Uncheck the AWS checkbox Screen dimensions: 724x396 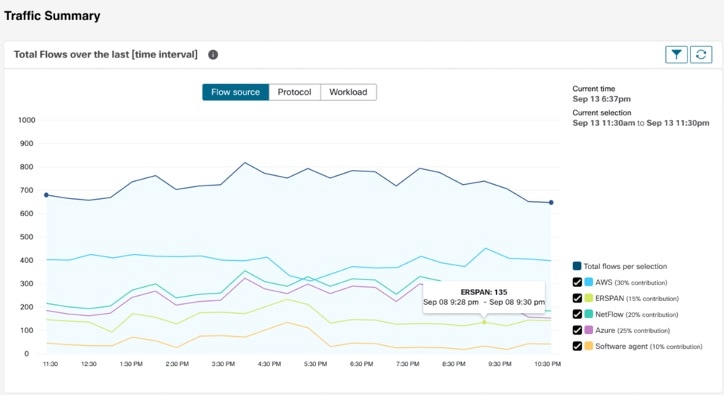577,282
